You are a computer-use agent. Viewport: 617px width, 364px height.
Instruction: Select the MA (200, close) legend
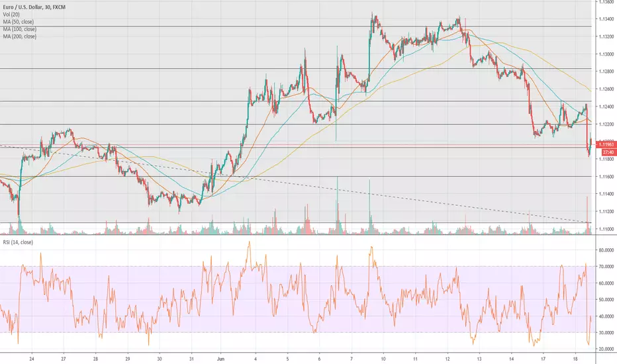20,36
